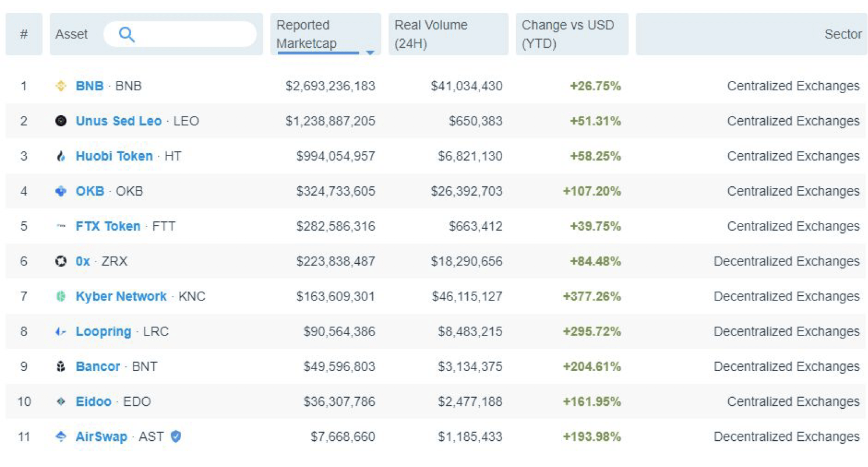Click the Huobi Token flame icon
This screenshot has height=467, width=868.
point(61,156)
